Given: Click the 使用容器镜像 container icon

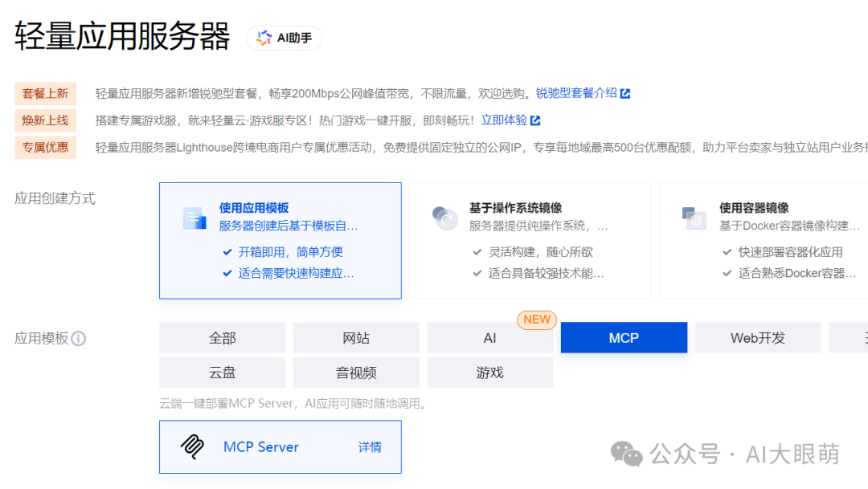Looking at the screenshot, I should (x=694, y=218).
